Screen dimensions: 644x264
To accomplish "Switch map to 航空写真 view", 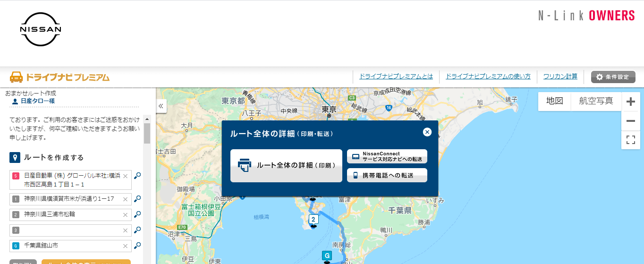I will pyautogui.click(x=596, y=101).
